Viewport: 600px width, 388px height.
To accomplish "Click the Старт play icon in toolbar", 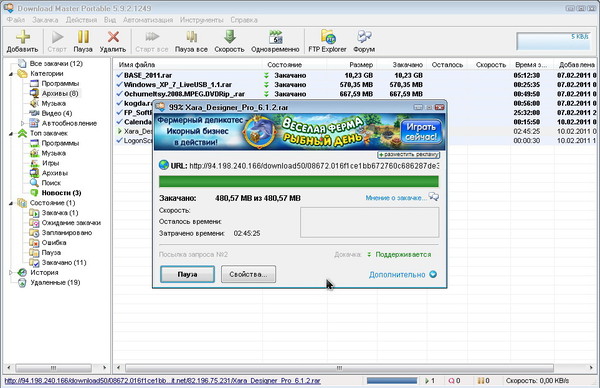I will tap(57, 37).
